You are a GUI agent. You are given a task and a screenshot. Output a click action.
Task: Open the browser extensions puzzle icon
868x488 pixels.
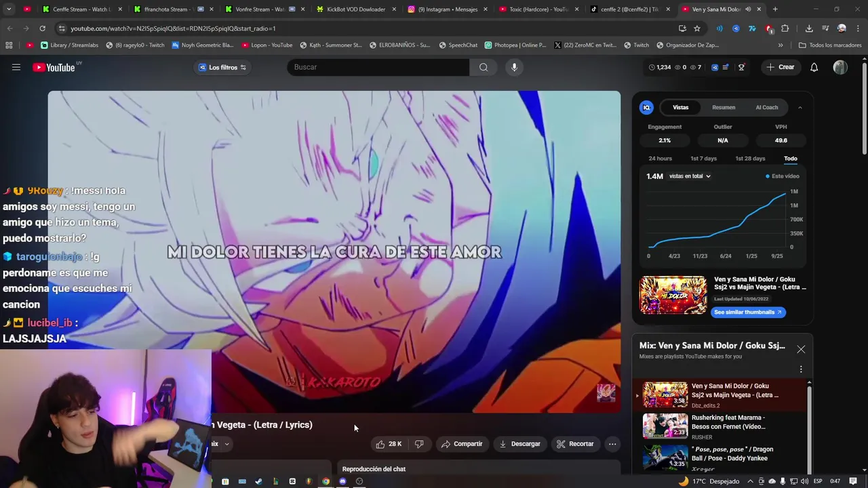point(785,28)
